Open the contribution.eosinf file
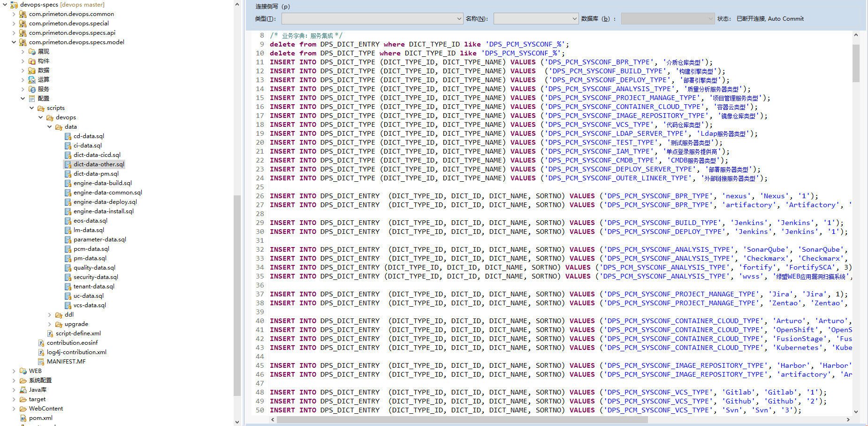This screenshot has width=868, height=426. coord(72,343)
